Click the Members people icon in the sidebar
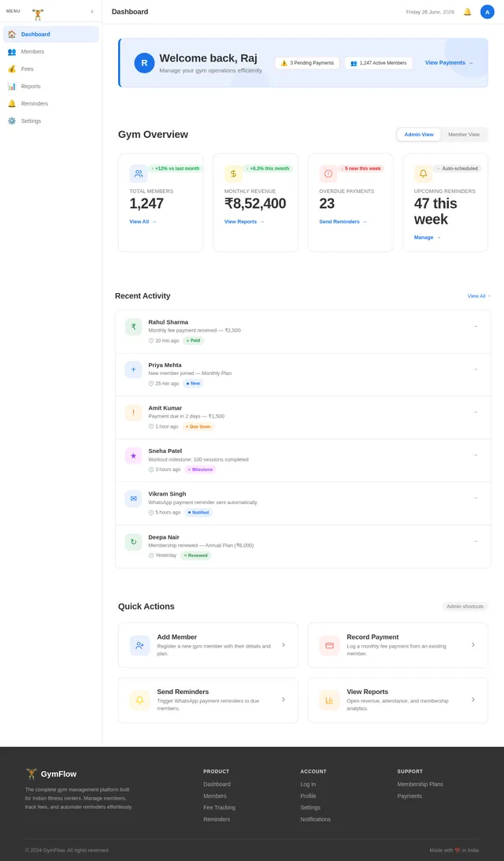 point(12,52)
